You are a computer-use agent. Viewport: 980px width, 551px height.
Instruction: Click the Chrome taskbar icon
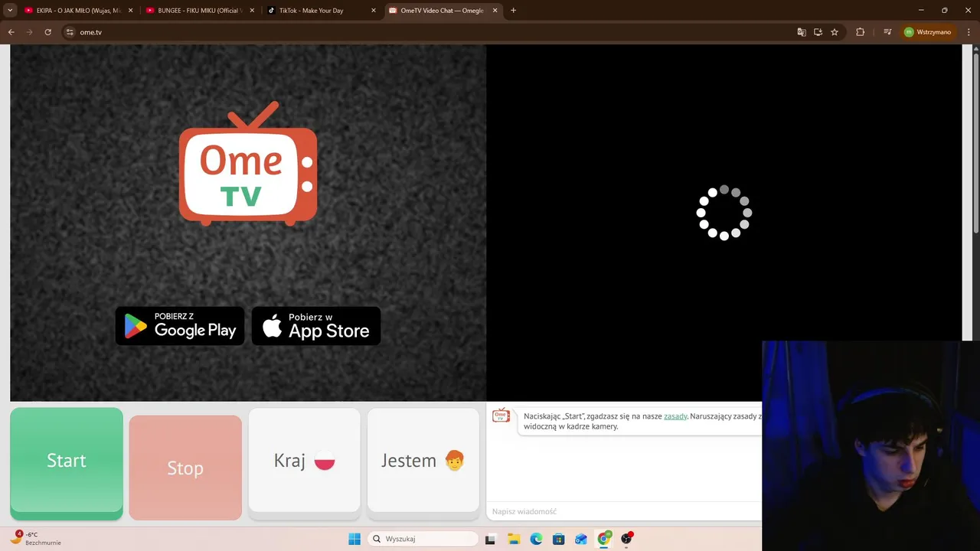(604, 539)
